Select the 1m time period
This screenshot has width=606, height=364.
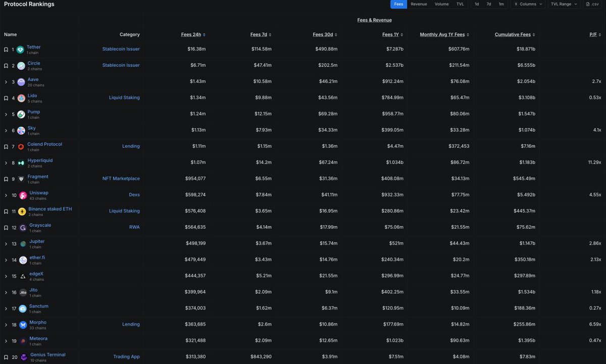tap(501, 4)
